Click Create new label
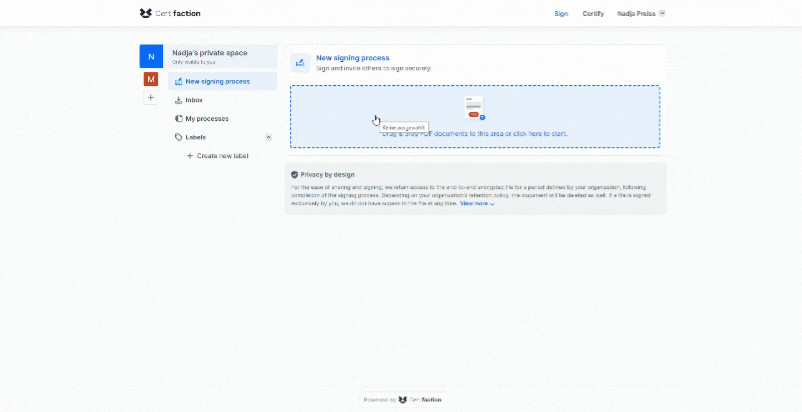Viewport: 802px width, 412px height. (x=222, y=155)
